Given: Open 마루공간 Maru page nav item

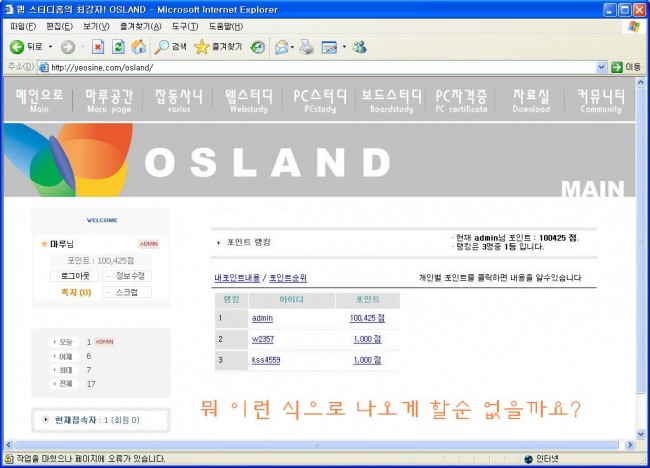Looking at the screenshot, I should click(x=109, y=101).
